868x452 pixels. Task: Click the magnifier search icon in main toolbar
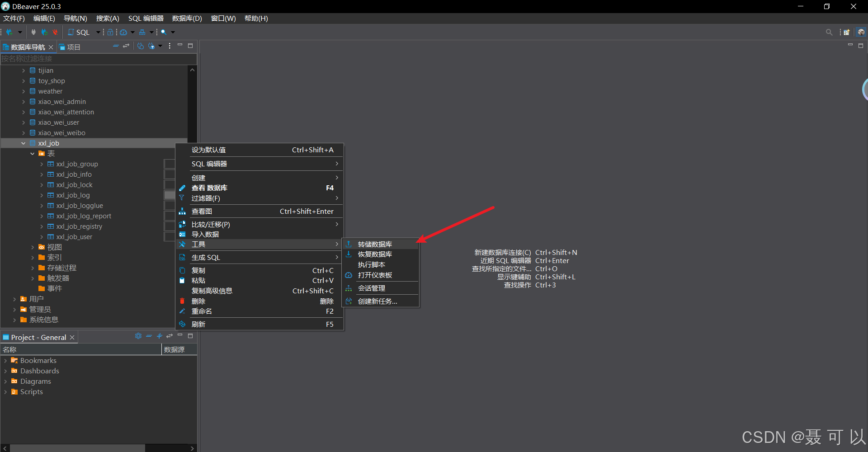point(164,32)
